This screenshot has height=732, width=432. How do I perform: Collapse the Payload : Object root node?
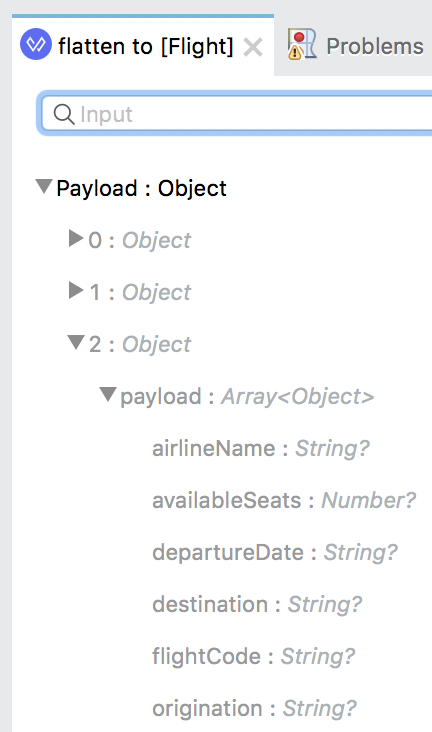(x=44, y=187)
